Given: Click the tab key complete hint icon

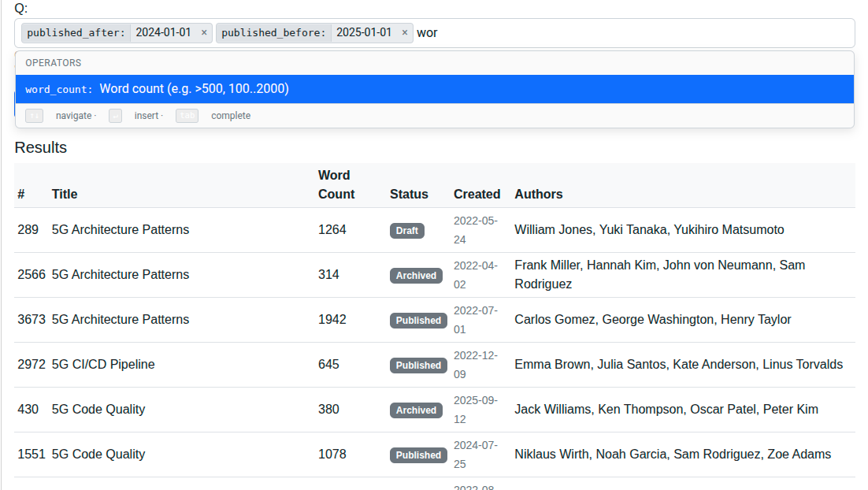Looking at the screenshot, I should pyautogui.click(x=187, y=116).
